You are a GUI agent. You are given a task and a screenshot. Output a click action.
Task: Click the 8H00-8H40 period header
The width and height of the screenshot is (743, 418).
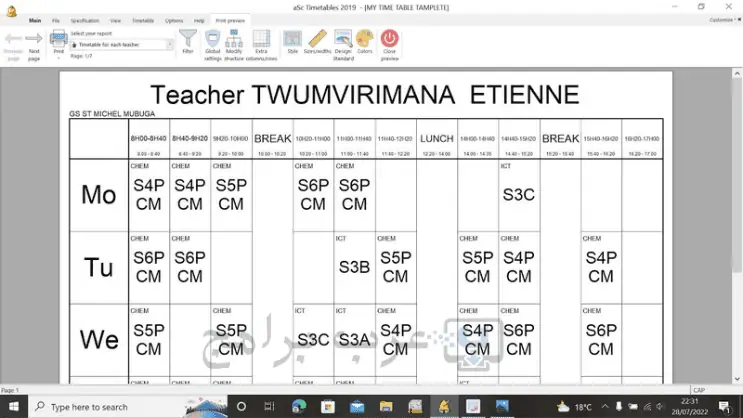point(148,139)
